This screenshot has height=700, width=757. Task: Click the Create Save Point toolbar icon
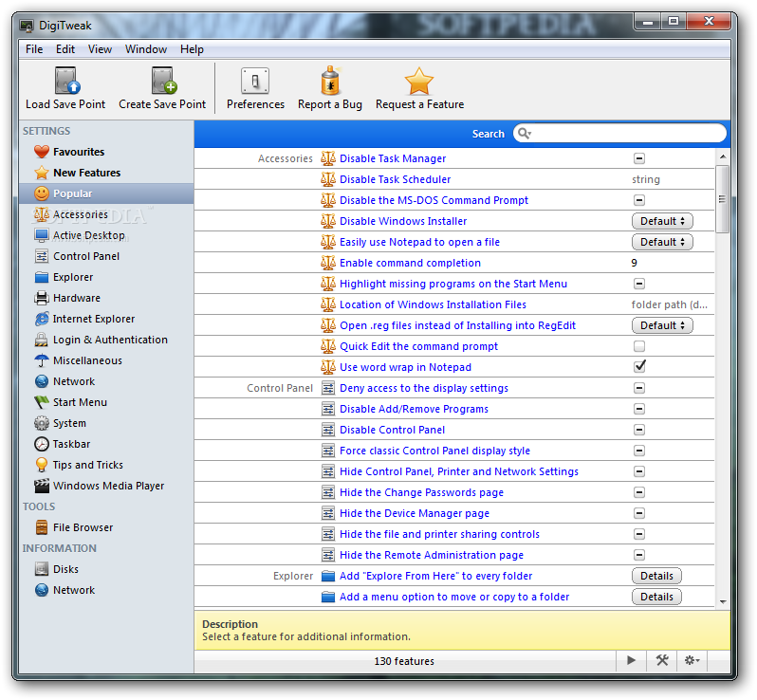(163, 81)
